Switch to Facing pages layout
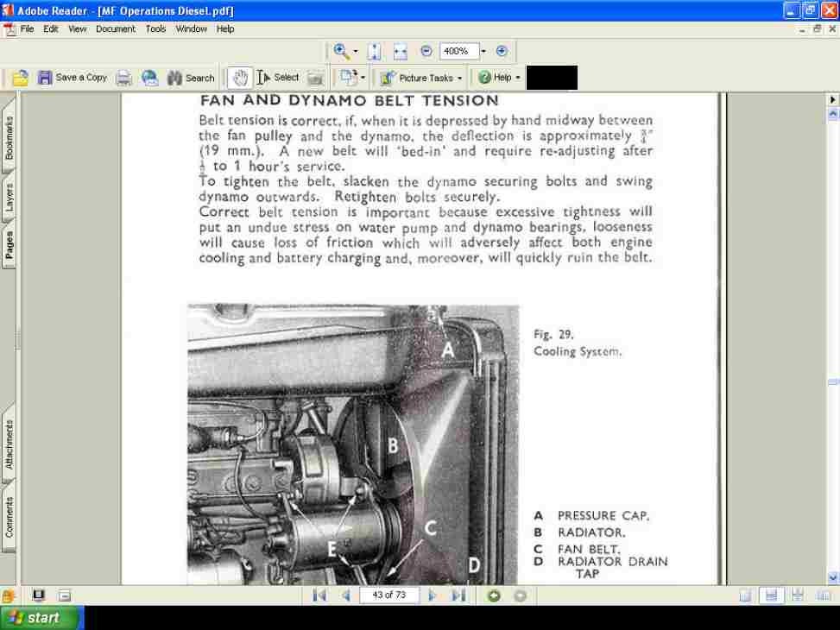The height and width of the screenshot is (630, 840). [824, 595]
